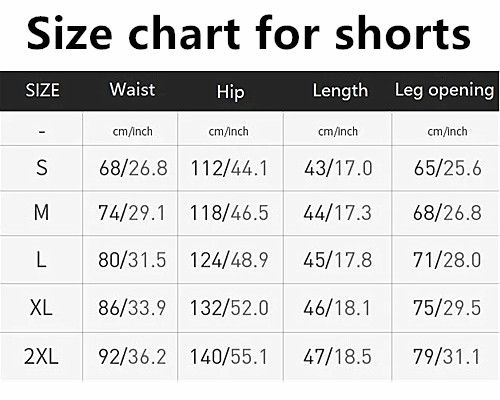Select leg opening value 75/29.5
This screenshot has height=400, width=500.
pos(447,307)
